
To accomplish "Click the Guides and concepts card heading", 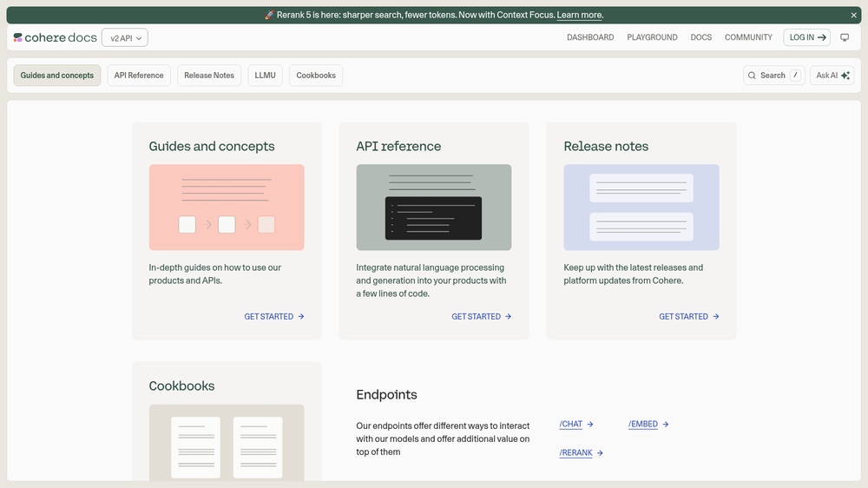I will tap(212, 146).
